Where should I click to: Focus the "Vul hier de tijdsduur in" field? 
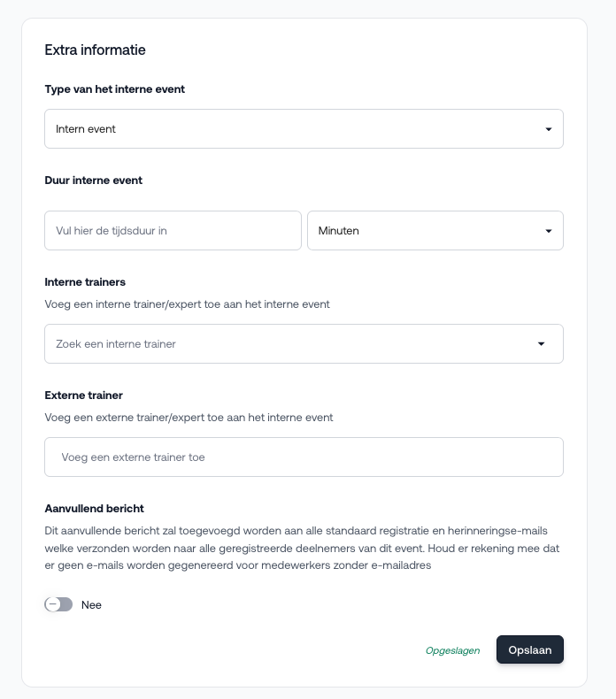tap(173, 231)
